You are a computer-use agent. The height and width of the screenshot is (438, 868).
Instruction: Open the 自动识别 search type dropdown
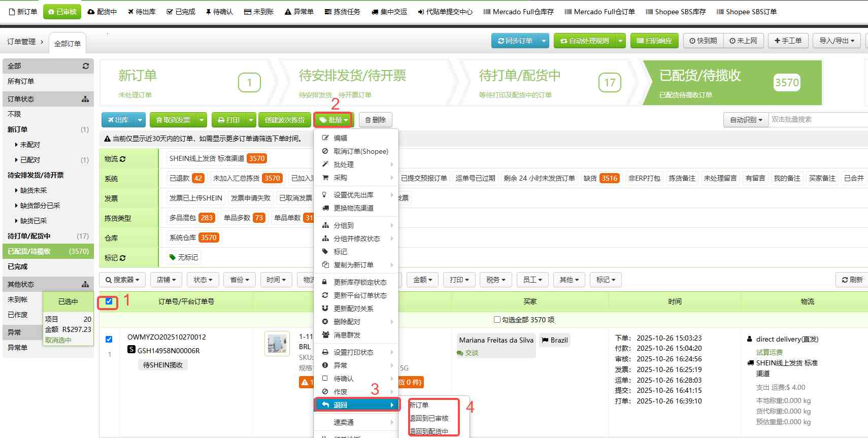(x=746, y=120)
